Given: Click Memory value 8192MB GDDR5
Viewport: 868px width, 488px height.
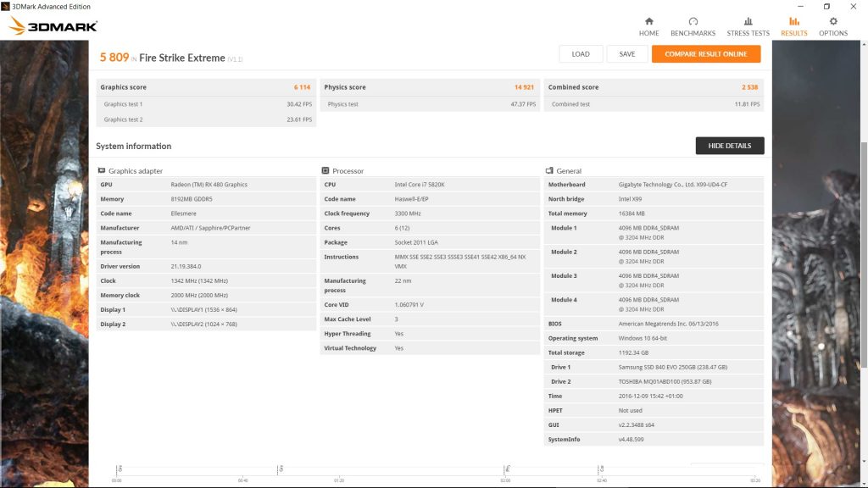Looking at the screenshot, I should tap(192, 199).
